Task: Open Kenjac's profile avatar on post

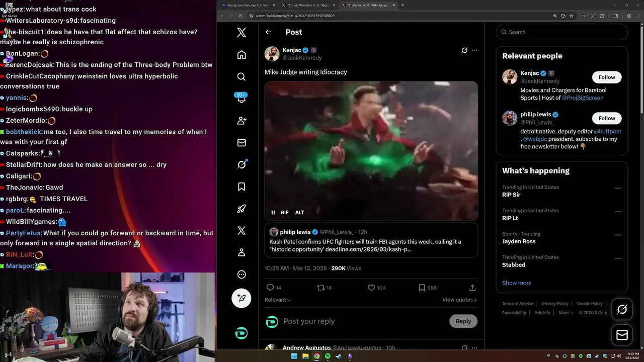Action: point(272,54)
